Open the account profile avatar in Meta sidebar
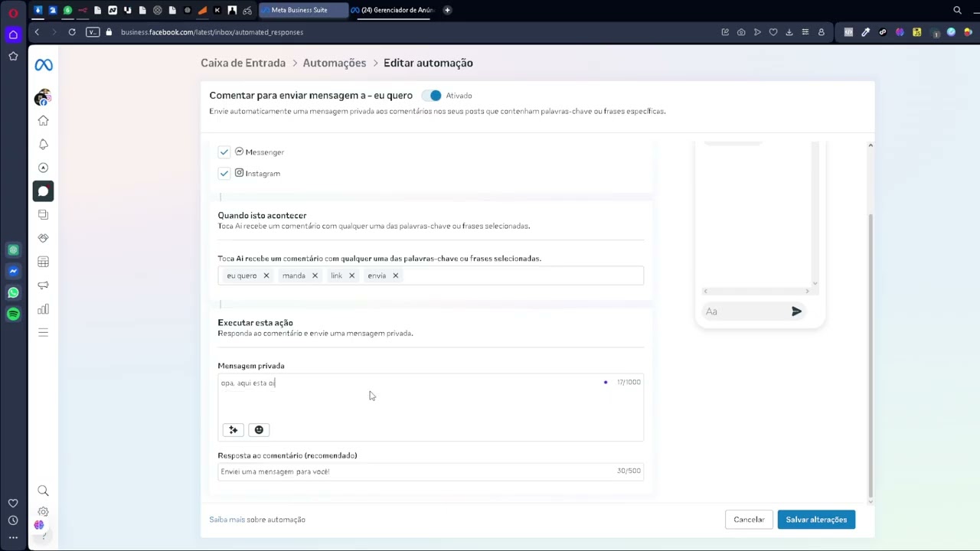This screenshot has height=551, width=980. [x=43, y=97]
